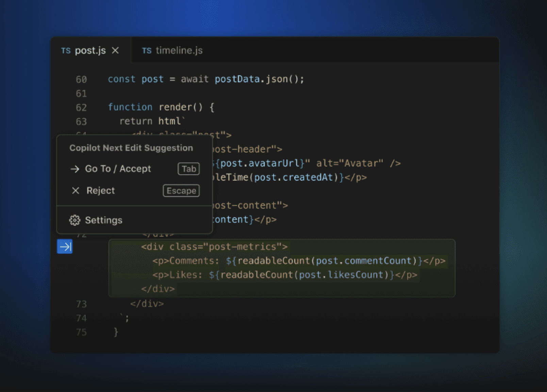Image resolution: width=547 pixels, height=392 pixels.
Task: Click the Tab keybinding badge
Action: (x=189, y=169)
